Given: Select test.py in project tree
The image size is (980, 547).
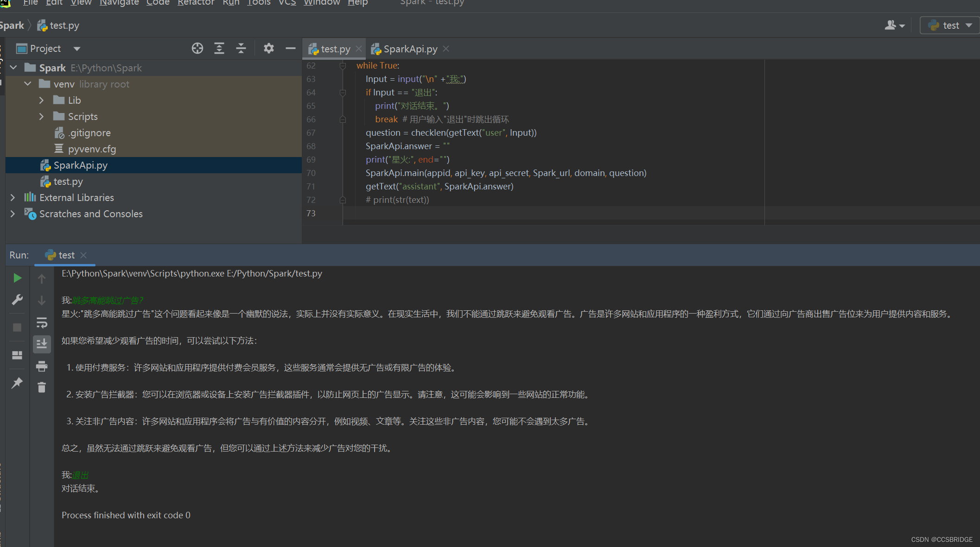Looking at the screenshot, I should (68, 182).
